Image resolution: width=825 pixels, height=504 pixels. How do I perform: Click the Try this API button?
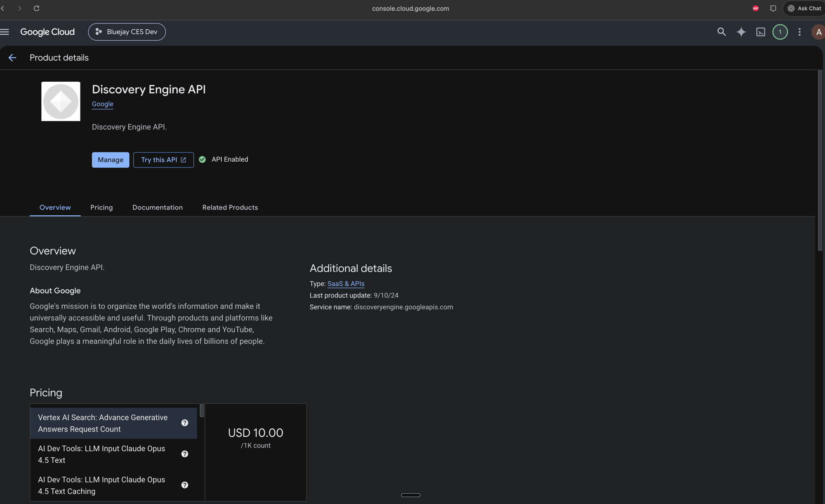tap(163, 160)
